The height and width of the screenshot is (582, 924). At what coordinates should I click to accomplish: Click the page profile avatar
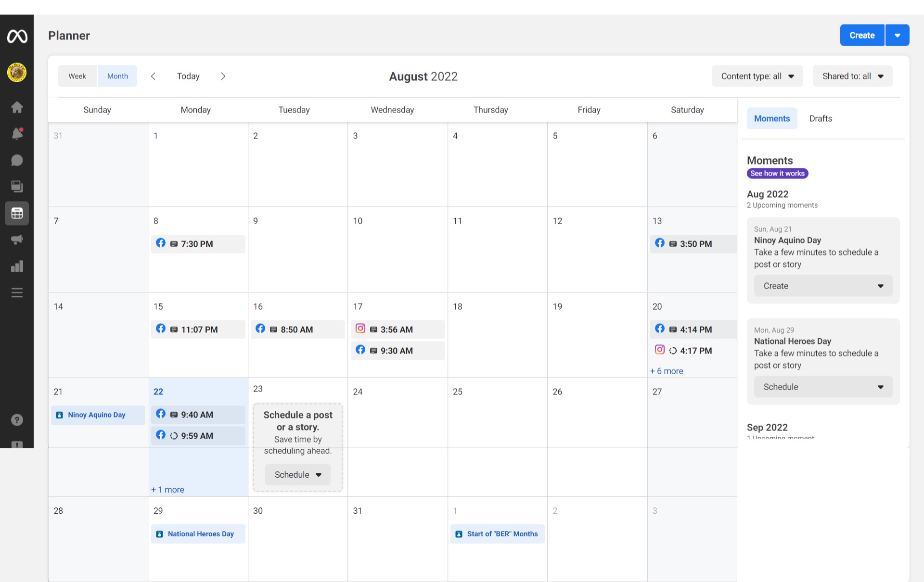pyautogui.click(x=17, y=73)
